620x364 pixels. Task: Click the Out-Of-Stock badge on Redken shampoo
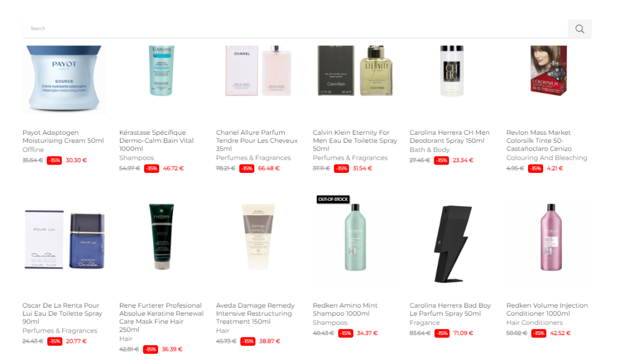tap(333, 200)
